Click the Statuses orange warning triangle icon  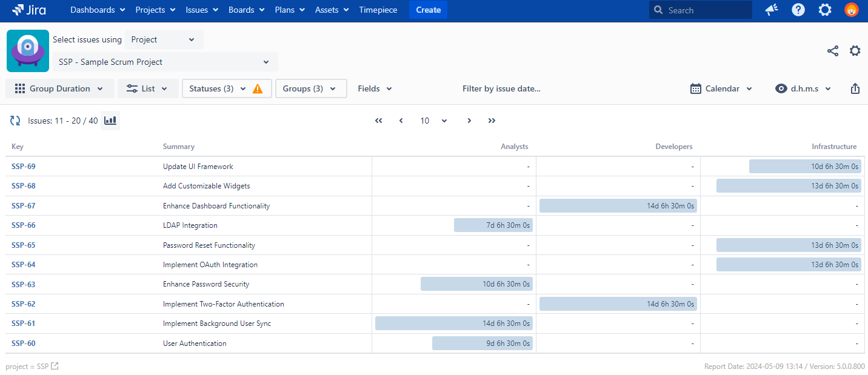click(258, 88)
